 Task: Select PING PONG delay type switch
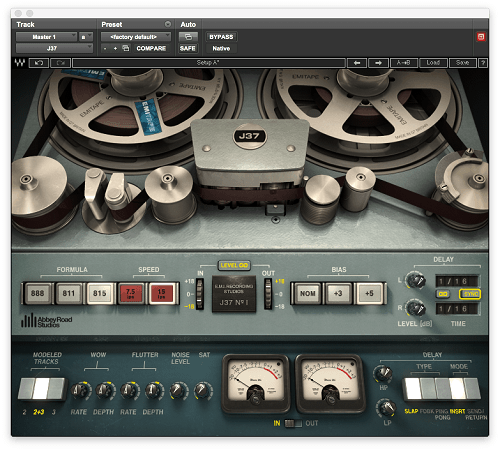(443, 389)
